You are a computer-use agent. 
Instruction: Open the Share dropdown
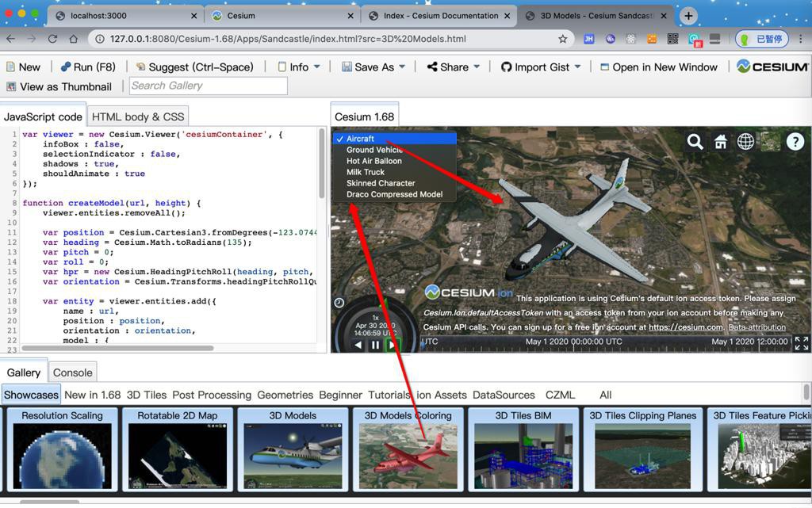453,67
